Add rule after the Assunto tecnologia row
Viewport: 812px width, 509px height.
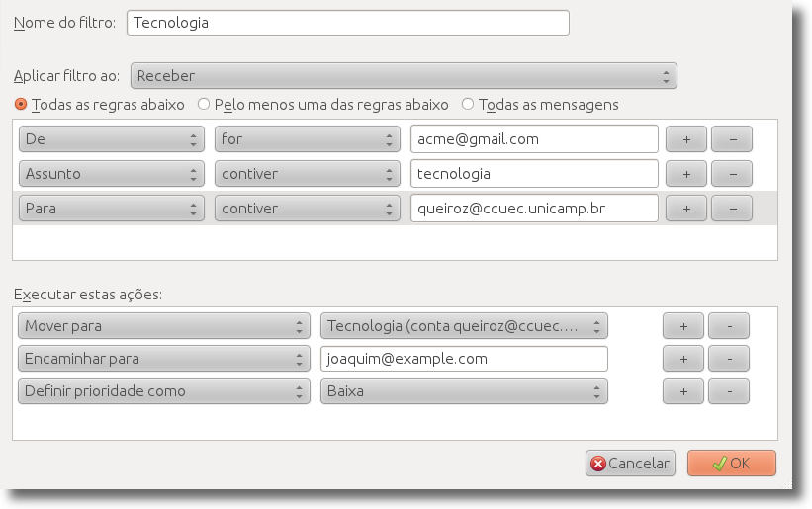[x=685, y=174]
